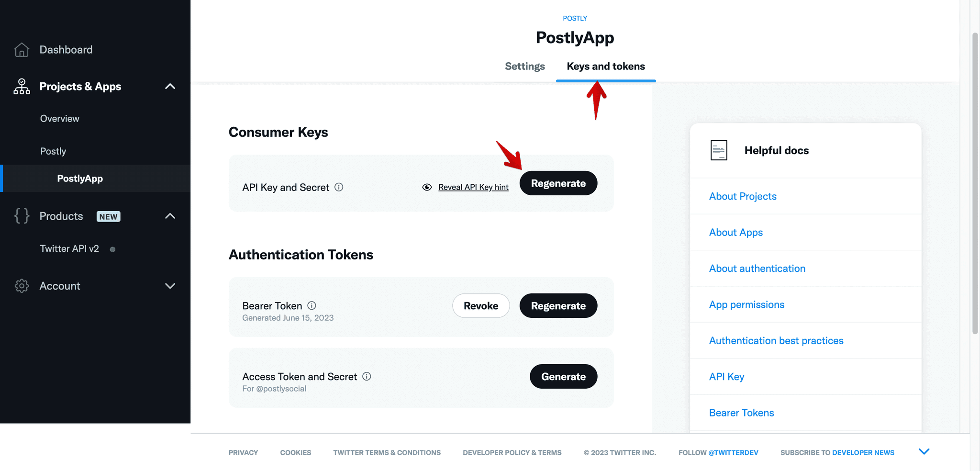Regenerate the API Key and Secret
This screenshot has height=471, width=980.
tap(558, 183)
